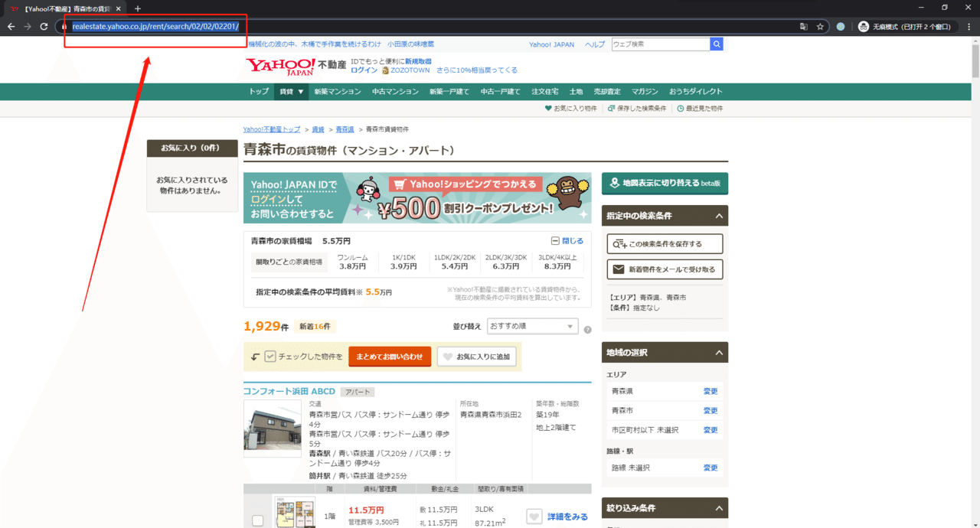Click 新着物件をメールで受け取る button

click(x=665, y=269)
